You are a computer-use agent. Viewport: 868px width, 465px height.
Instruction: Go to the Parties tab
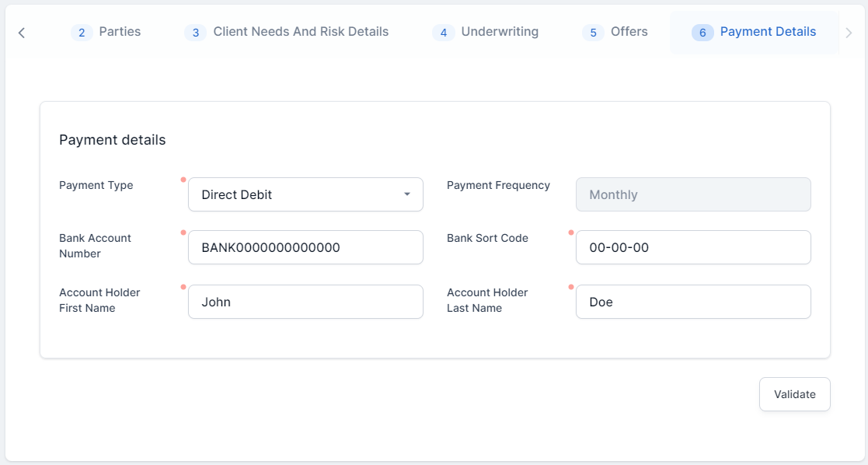120,32
